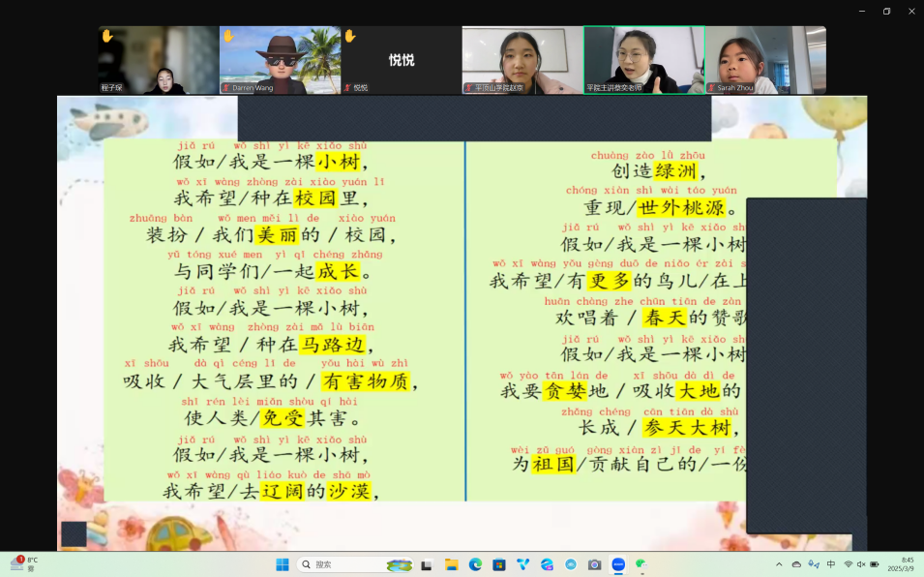Open the volume control in the system tray
The height and width of the screenshot is (577, 924).
coord(861,564)
